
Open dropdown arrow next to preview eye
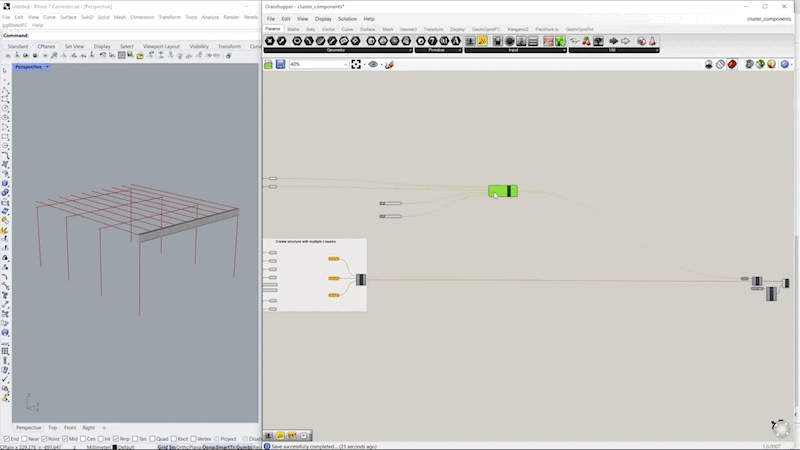point(381,65)
